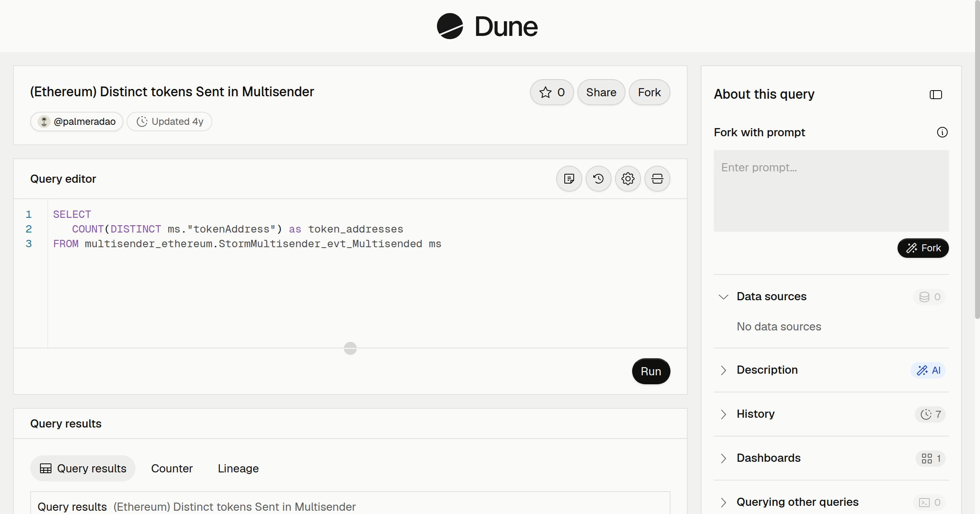The width and height of the screenshot is (980, 514).
Task: Open query version history icon
Action: (x=599, y=179)
